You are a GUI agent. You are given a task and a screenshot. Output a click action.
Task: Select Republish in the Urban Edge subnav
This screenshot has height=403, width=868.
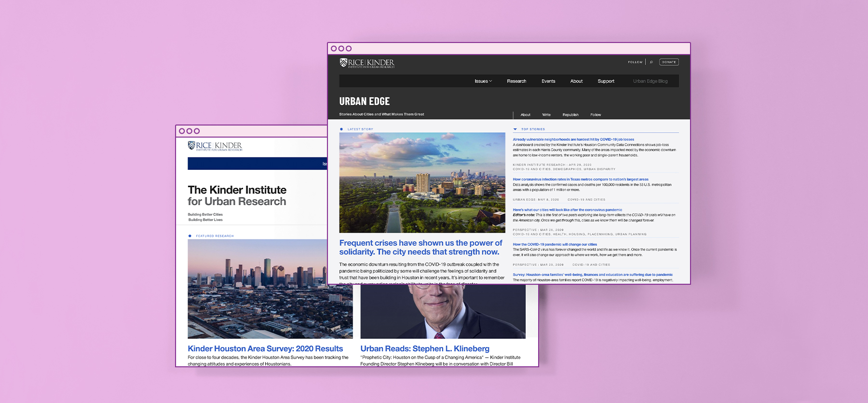(x=570, y=115)
